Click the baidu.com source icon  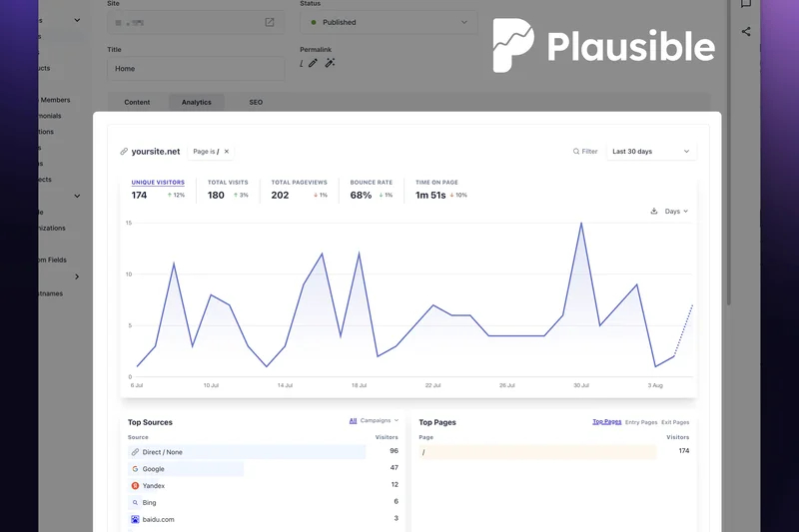coord(135,519)
